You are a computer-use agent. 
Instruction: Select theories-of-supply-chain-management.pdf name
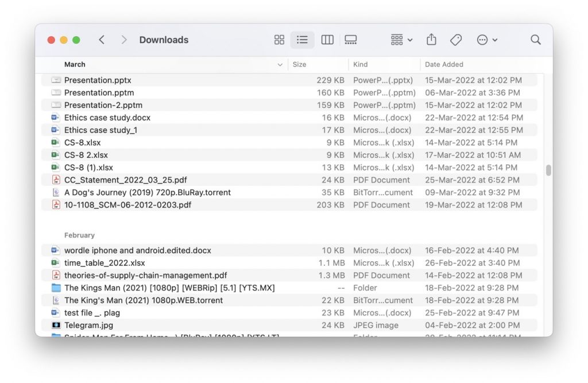click(x=145, y=276)
